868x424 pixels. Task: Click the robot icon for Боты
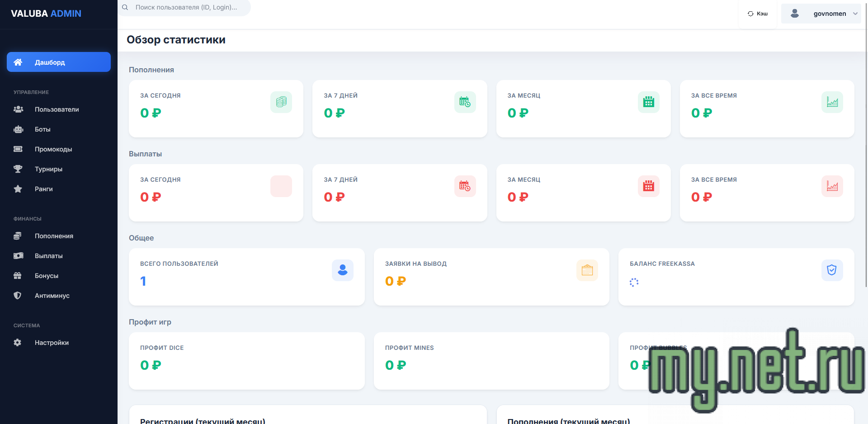click(x=18, y=129)
